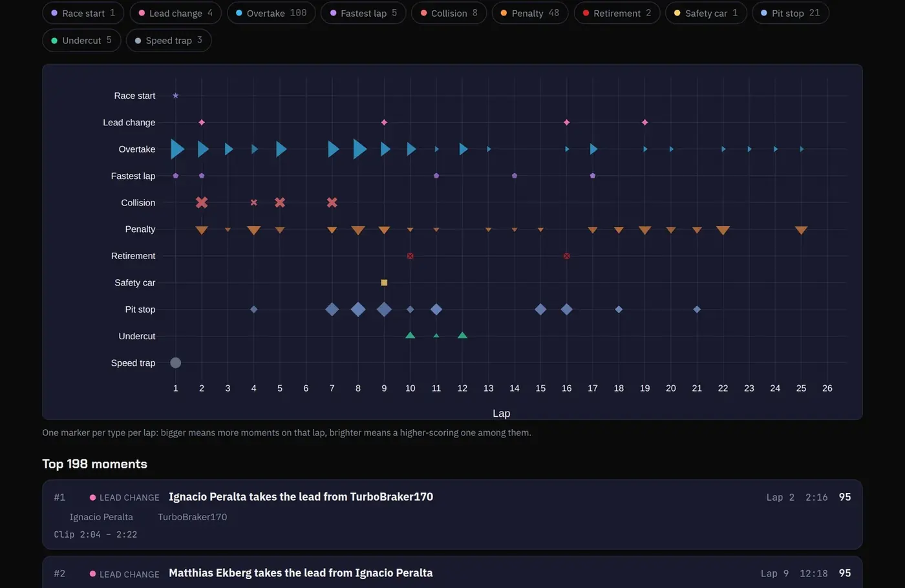This screenshot has width=905, height=588.
Task: Select the Pit stop marker on lap 15
Action: 540,310
